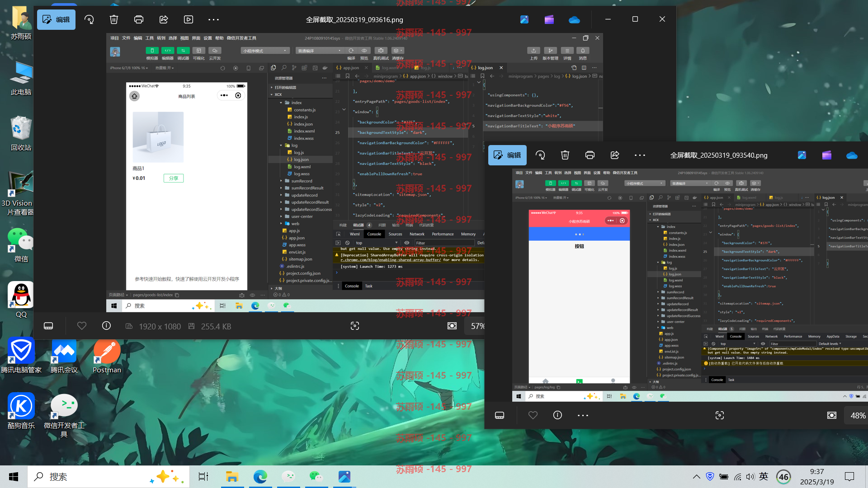Open Microsoft Edge from the taskbar

260,477
